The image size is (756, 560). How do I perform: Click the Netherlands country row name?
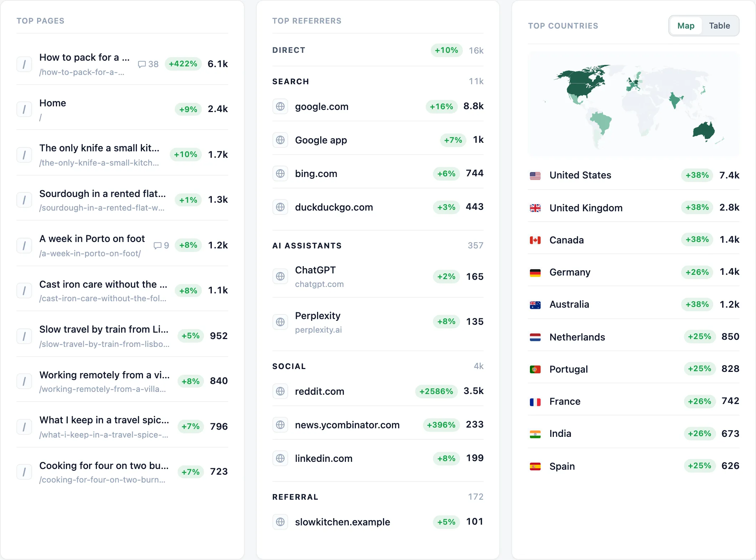pyautogui.click(x=577, y=337)
